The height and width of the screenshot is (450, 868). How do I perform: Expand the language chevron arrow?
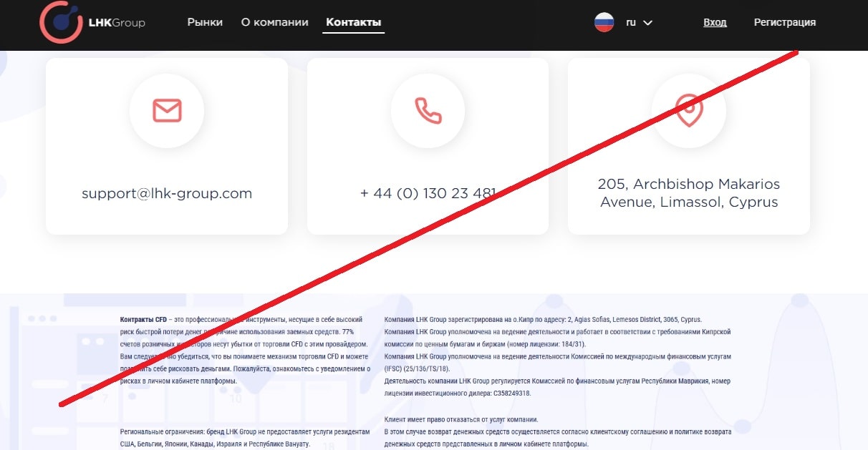pyautogui.click(x=648, y=23)
